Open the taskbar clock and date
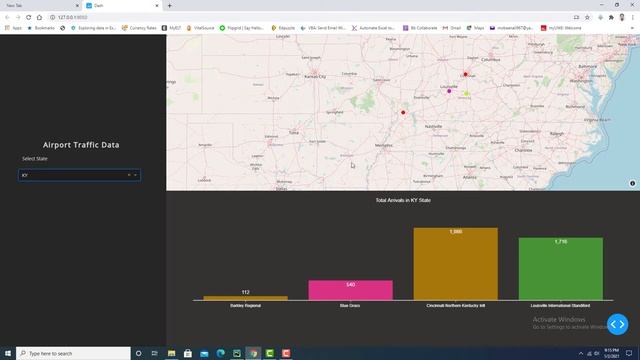This screenshot has width=640, height=360. [611, 353]
